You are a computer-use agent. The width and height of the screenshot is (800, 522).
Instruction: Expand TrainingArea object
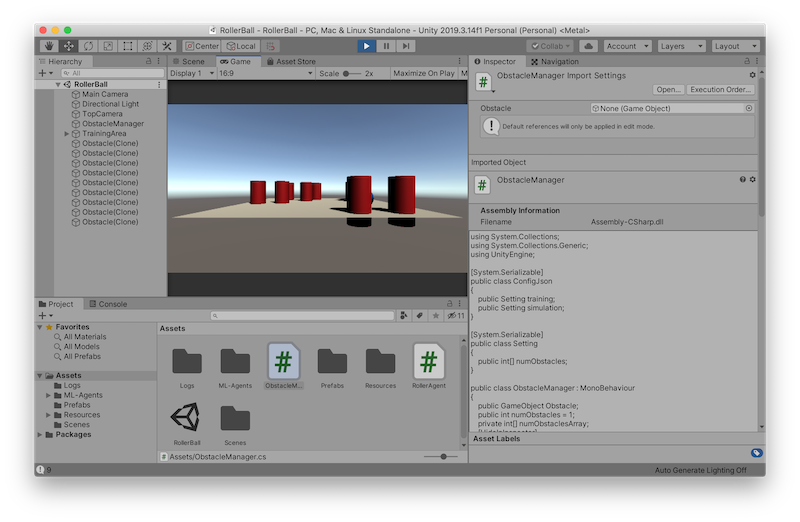pyautogui.click(x=67, y=134)
